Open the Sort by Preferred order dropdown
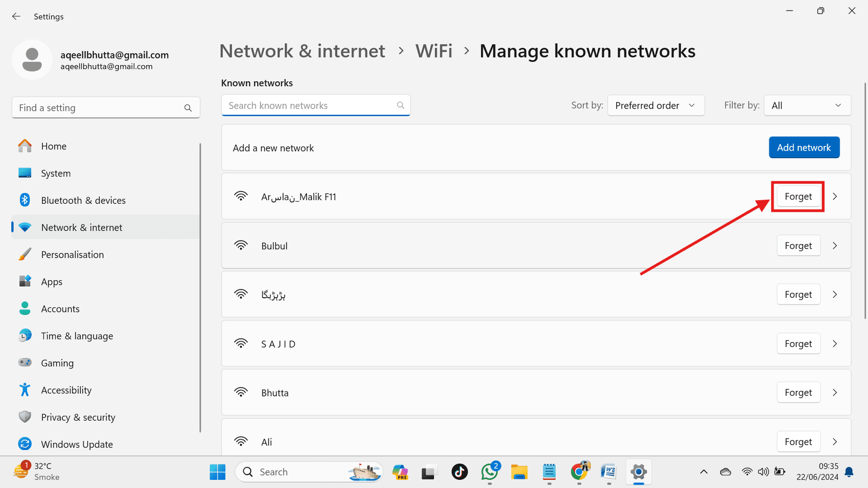The width and height of the screenshot is (868, 488). [x=655, y=105]
